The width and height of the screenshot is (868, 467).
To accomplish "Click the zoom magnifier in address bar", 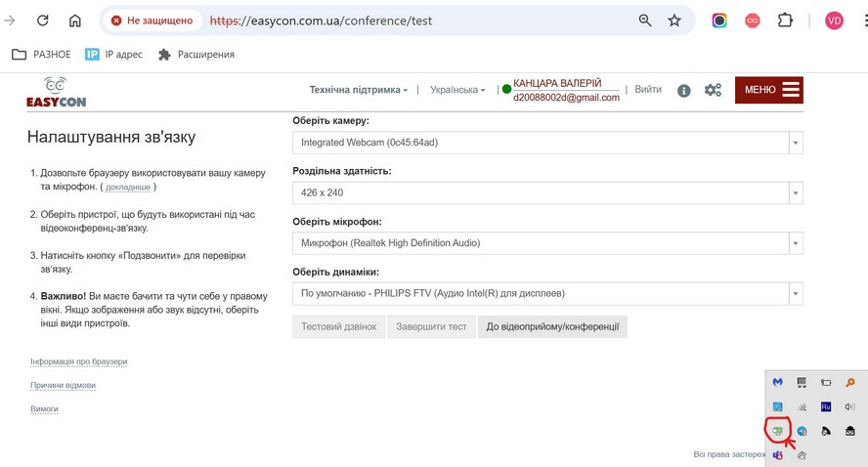I will pos(644,21).
